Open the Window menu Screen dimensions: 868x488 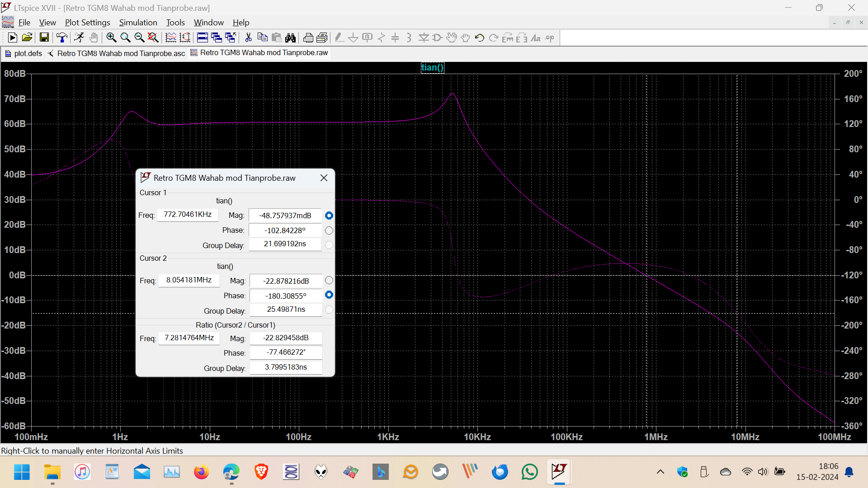point(208,23)
